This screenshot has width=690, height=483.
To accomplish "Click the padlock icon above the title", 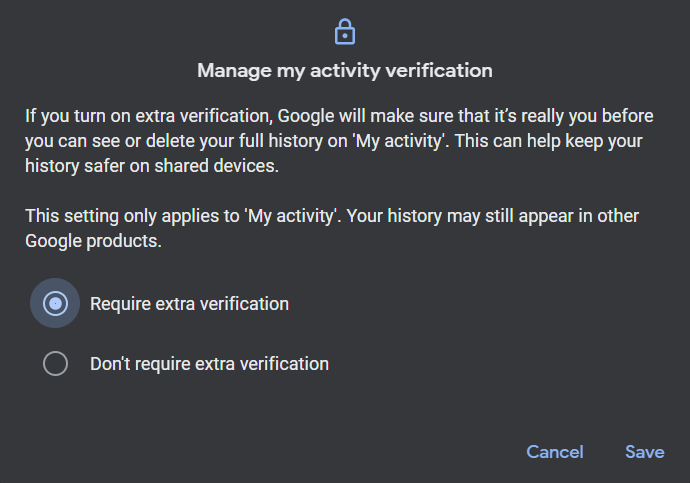I will [344, 33].
